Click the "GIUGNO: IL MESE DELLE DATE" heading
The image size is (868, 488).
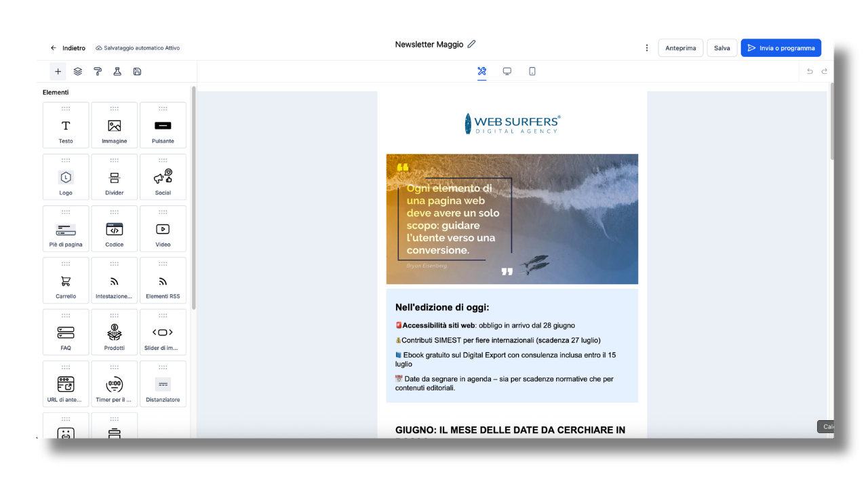(x=510, y=430)
